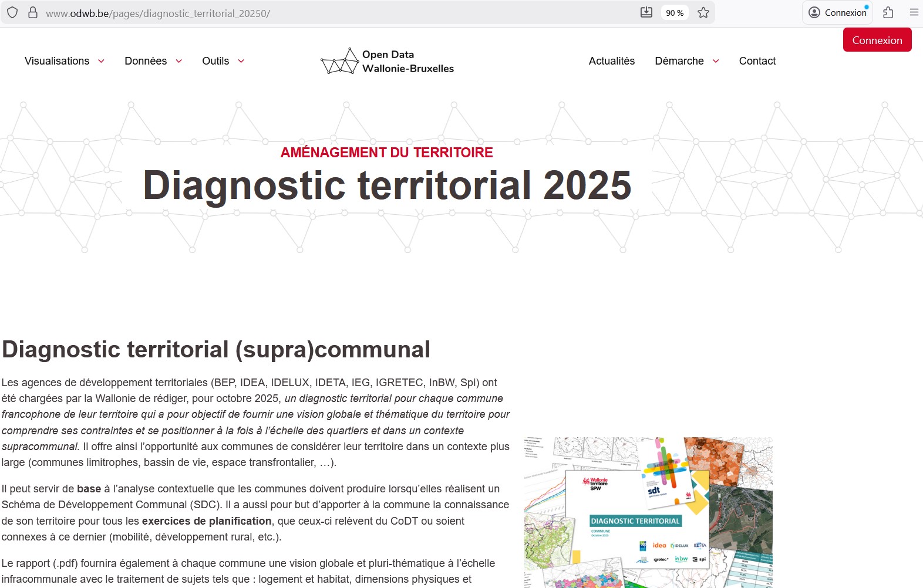The image size is (923, 588).
Task: Open the Actualités menu item
Action: [x=611, y=61]
